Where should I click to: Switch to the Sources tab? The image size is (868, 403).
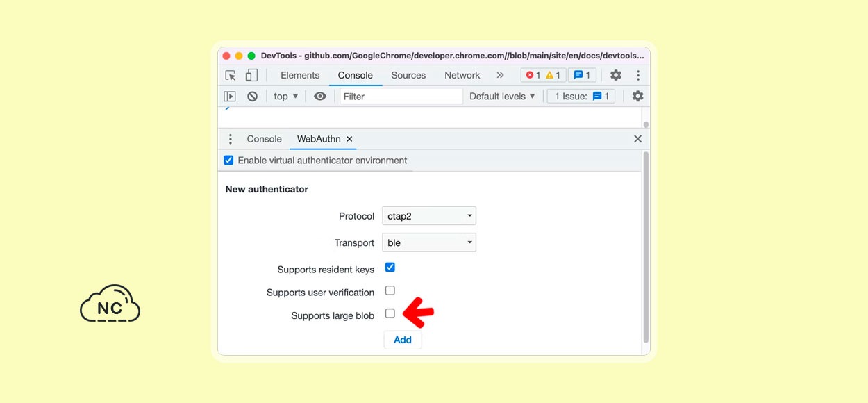tap(408, 75)
